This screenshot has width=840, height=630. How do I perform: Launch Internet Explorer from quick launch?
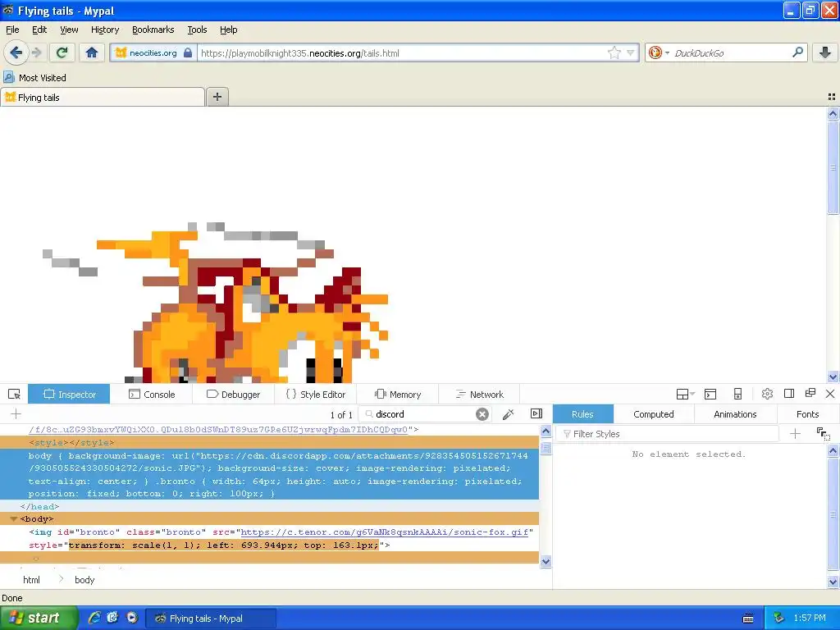[x=94, y=618]
